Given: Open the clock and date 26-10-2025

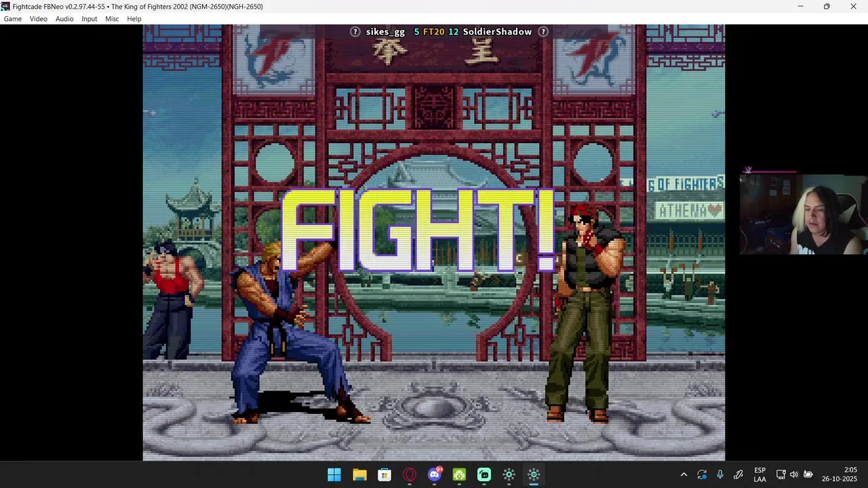Looking at the screenshot, I should coord(840,474).
